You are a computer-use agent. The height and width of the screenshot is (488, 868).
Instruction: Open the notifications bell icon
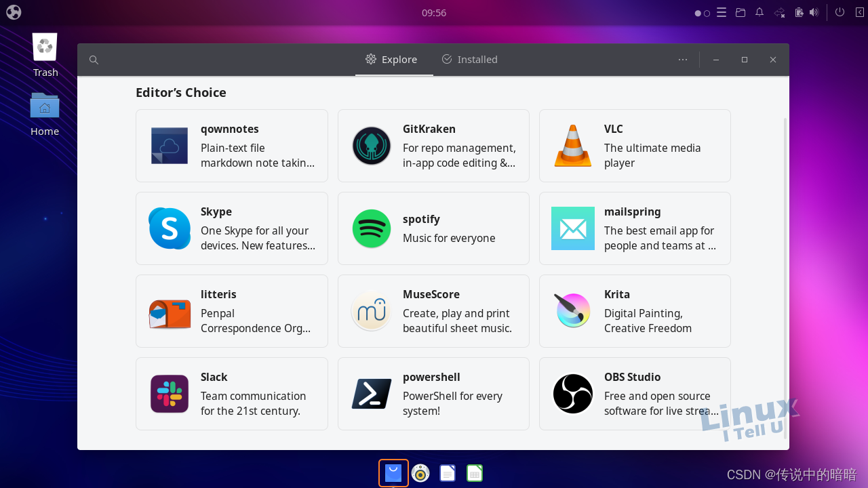point(759,12)
